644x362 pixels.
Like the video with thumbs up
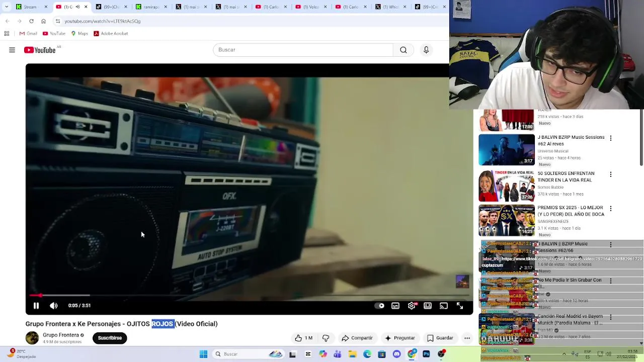(x=304, y=338)
